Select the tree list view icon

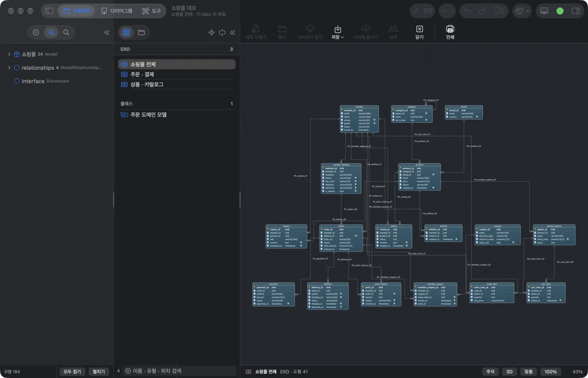pos(51,32)
